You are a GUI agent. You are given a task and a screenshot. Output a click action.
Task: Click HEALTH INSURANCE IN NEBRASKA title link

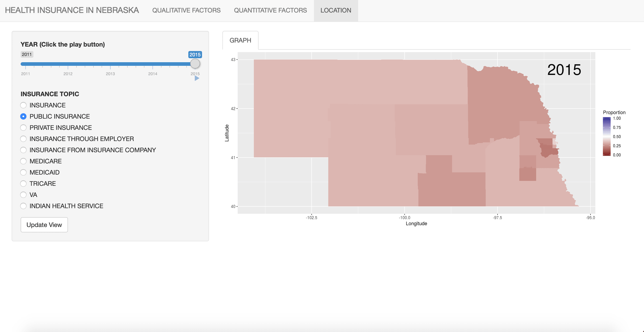(72, 10)
